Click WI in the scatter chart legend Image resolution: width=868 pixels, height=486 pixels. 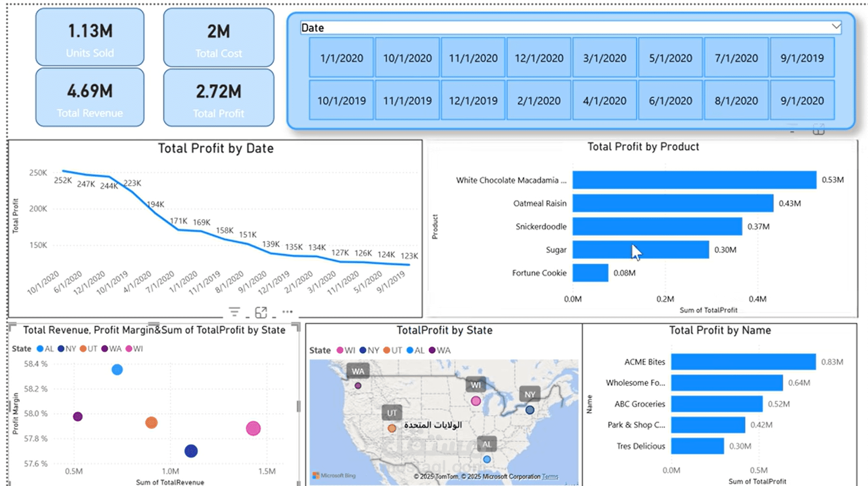pos(134,349)
